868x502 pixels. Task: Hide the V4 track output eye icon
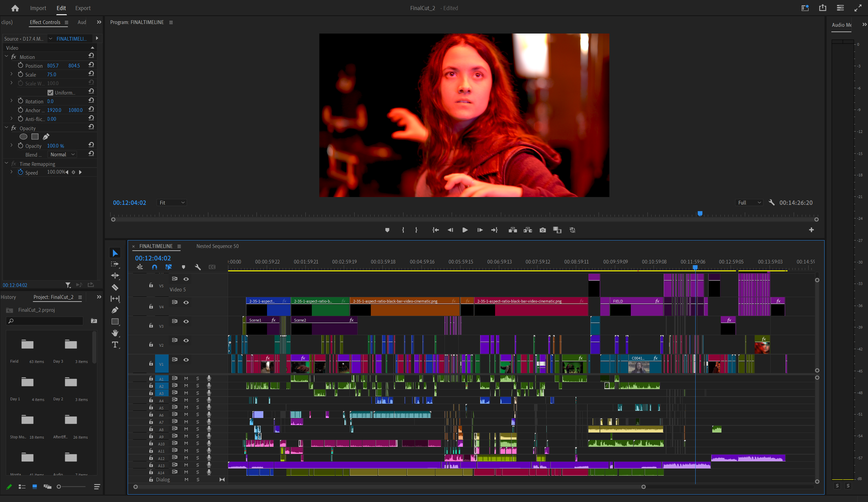pyautogui.click(x=186, y=302)
